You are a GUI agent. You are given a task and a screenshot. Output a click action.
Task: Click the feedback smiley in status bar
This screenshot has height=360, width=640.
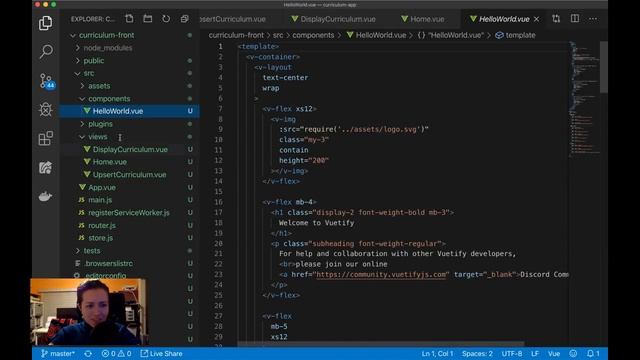click(573, 354)
